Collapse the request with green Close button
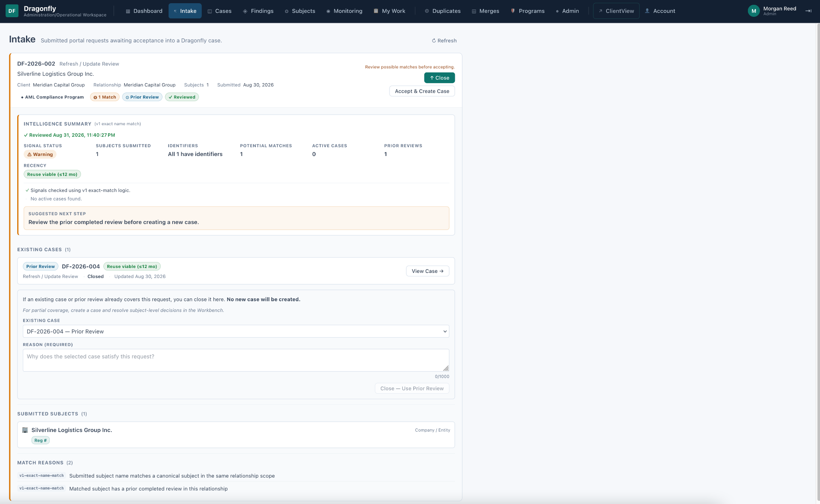 pos(439,78)
